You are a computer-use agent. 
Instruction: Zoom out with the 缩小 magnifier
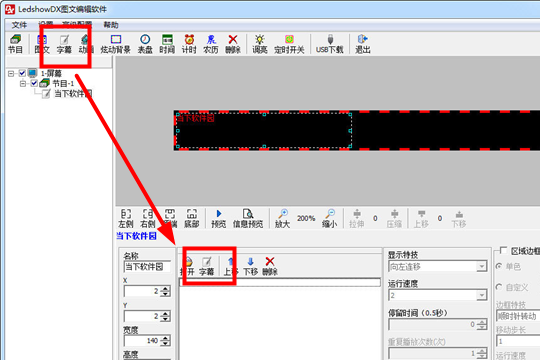[x=330, y=218]
